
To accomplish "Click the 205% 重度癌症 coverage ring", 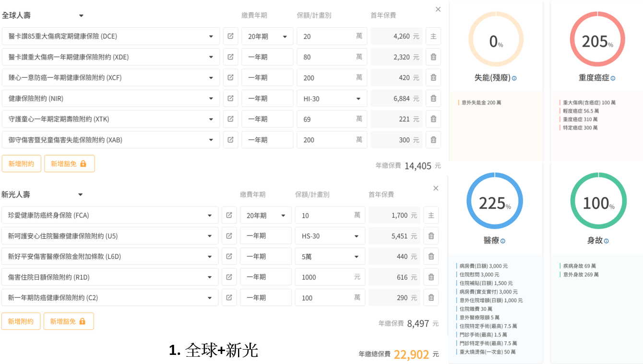I will coord(597,39).
